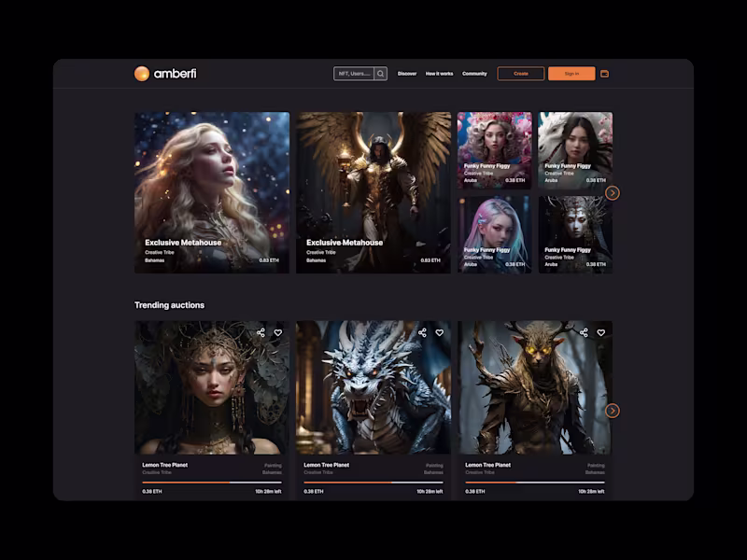Select the Community menu item

[476, 73]
